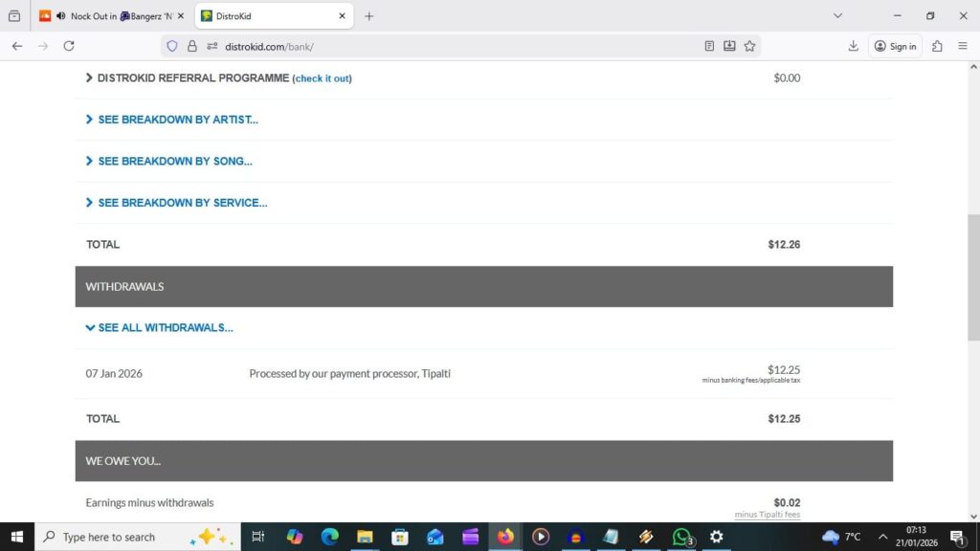The image size is (980, 551).
Task: Mute the Nock Out in Bangerz tab audio
Action: click(60, 16)
